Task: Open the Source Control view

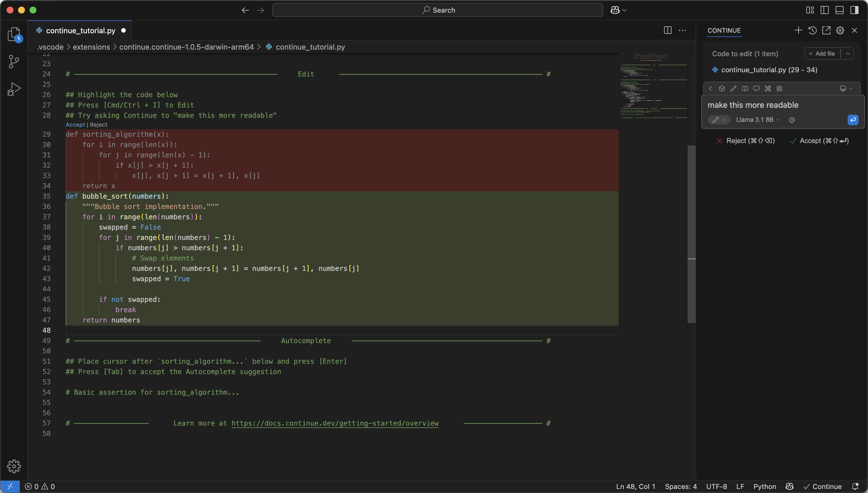Action: tap(14, 61)
